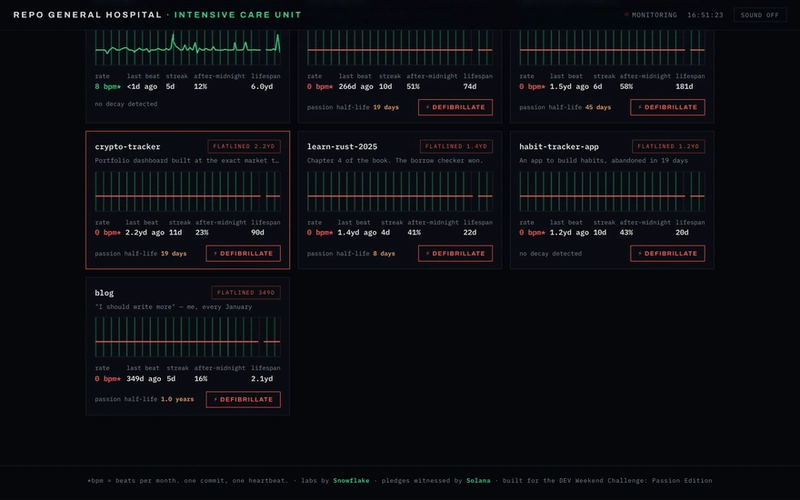Defibrillate the habit-tracker-app repo

coord(668,254)
